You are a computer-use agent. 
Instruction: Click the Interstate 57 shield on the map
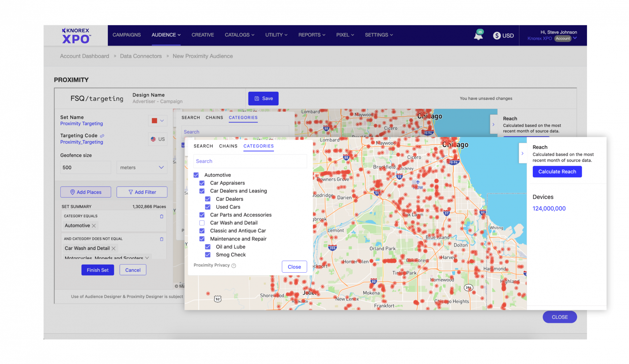pyautogui.click(x=447, y=213)
